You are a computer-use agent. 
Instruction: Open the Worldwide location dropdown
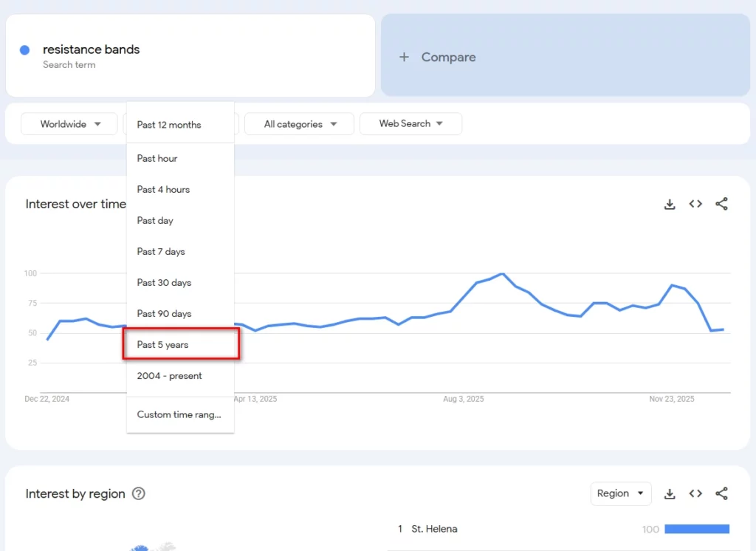(x=69, y=124)
